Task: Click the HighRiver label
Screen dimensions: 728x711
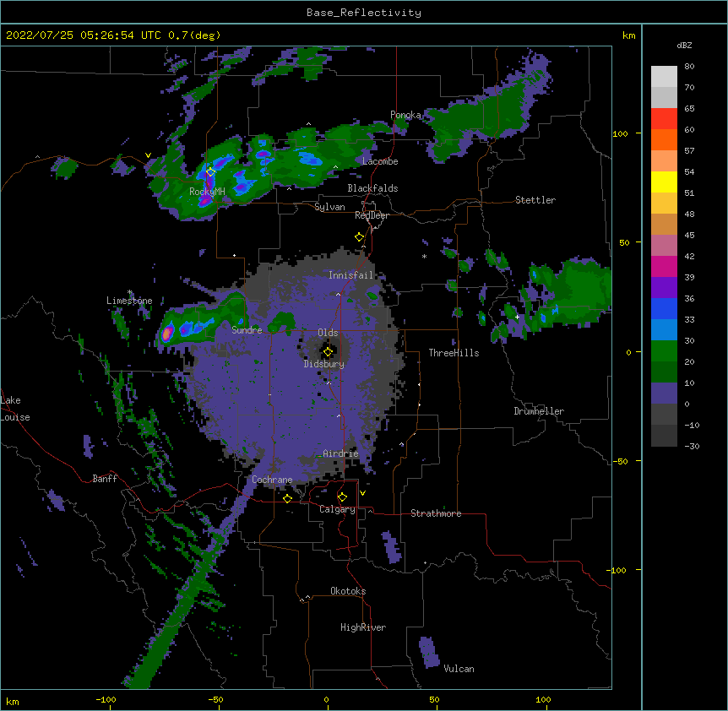Action: click(x=363, y=627)
